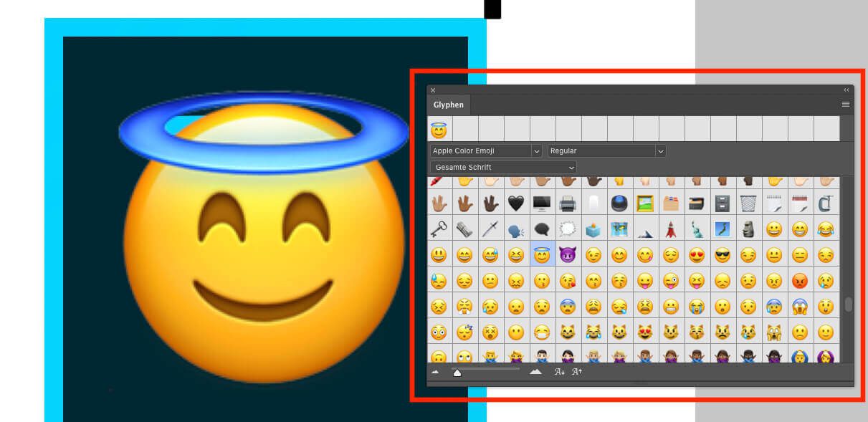Select the printer glyph
This screenshot has width=868, height=422.
coord(568,204)
